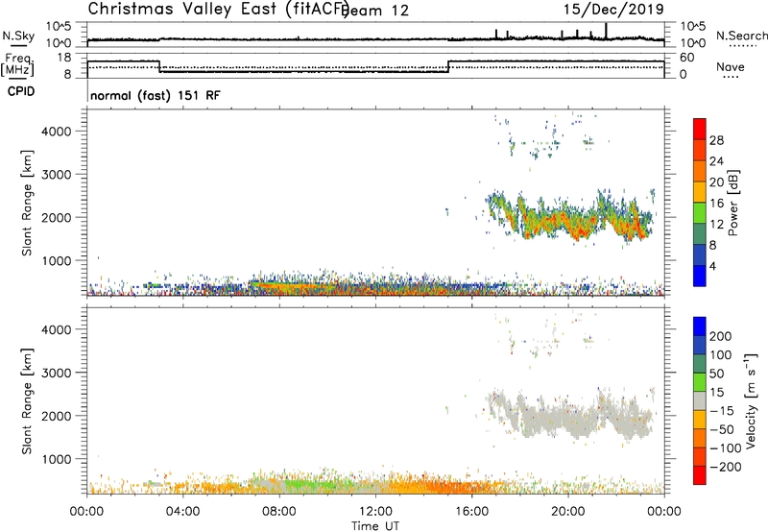Click the '16:00' time tick label

471,512
